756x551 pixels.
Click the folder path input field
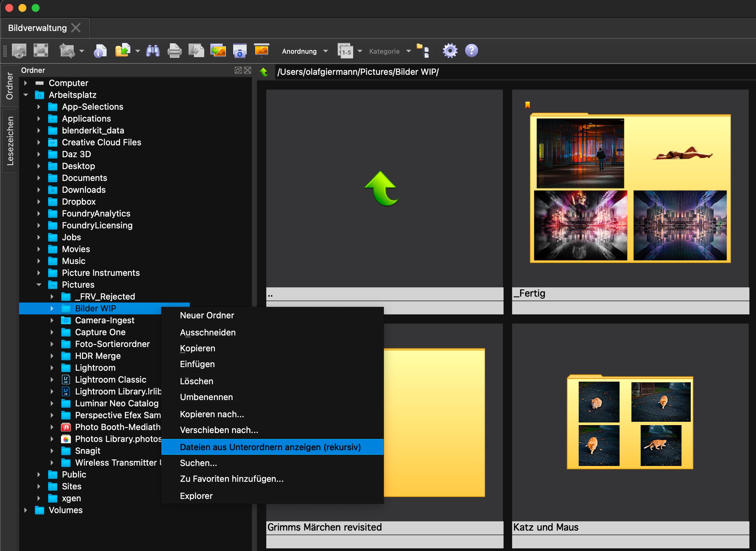(x=500, y=72)
